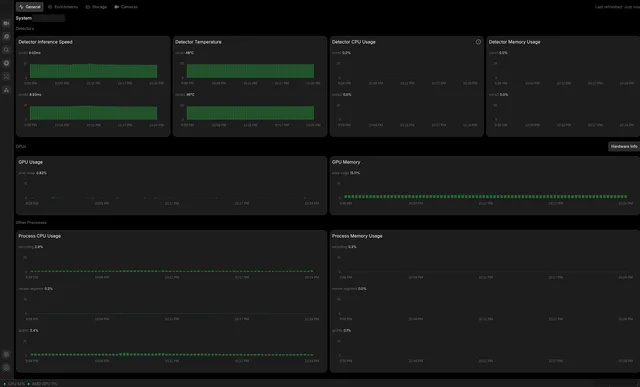This screenshot has height=387, width=640.
Task: Open the classification sidebar icon
Action: click(6, 90)
